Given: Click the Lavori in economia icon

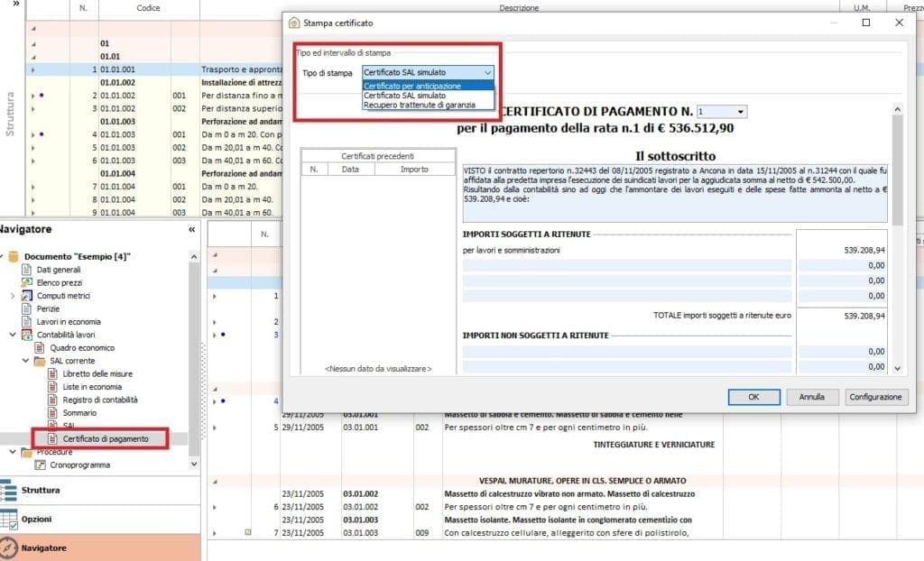Looking at the screenshot, I should pos(26,322).
